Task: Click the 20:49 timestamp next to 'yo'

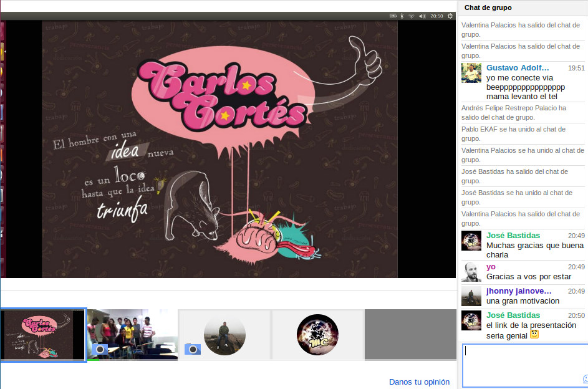Action: [576, 267]
